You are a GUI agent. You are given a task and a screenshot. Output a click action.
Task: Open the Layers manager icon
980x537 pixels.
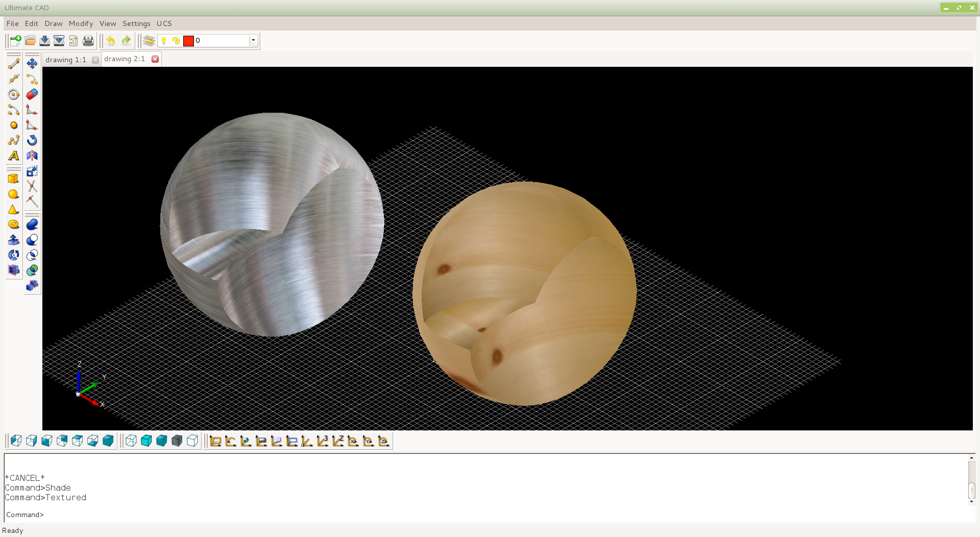point(149,41)
